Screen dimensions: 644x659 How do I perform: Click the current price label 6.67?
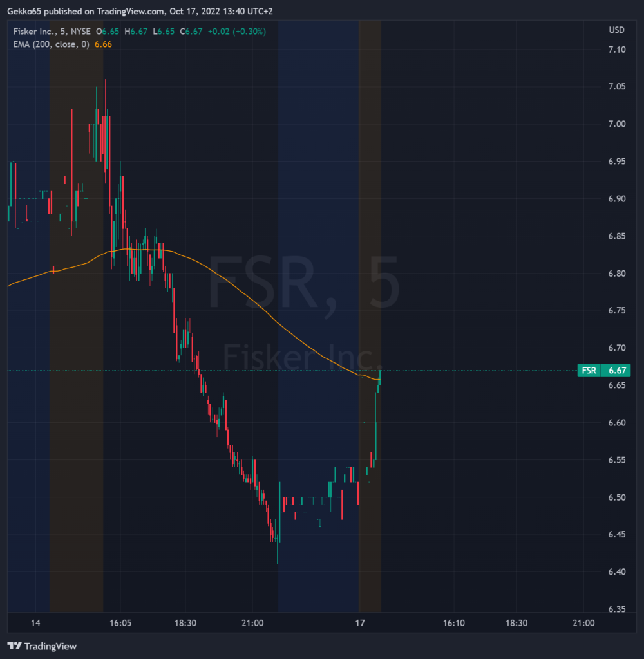(x=617, y=370)
